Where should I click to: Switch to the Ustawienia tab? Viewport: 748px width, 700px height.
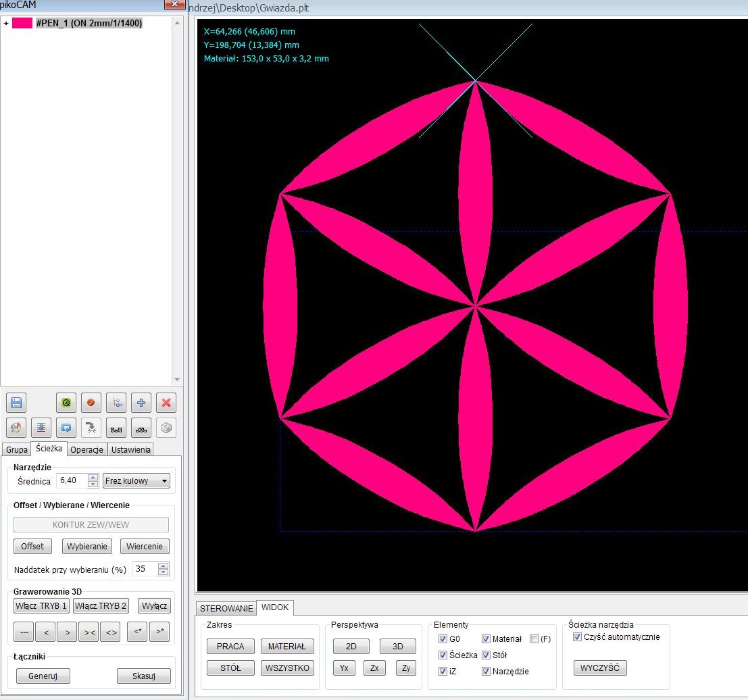130,449
